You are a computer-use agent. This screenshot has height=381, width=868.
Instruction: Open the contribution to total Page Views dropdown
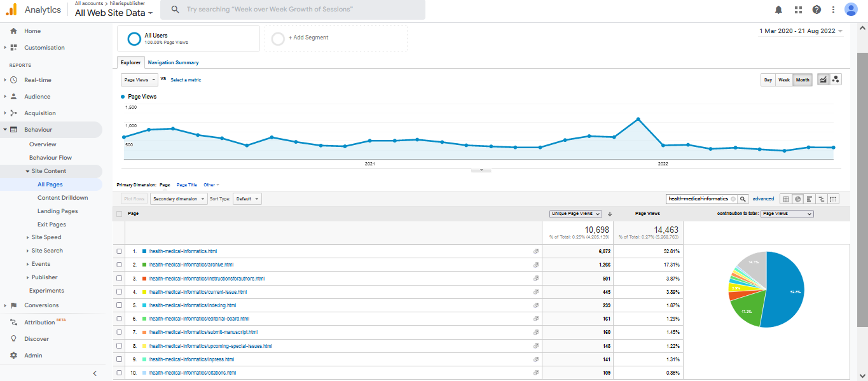[x=787, y=214]
